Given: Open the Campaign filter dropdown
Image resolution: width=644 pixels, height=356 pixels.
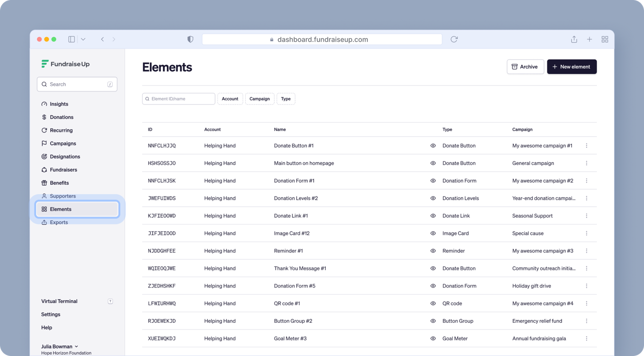Looking at the screenshot, I should [x=260, y=98].
